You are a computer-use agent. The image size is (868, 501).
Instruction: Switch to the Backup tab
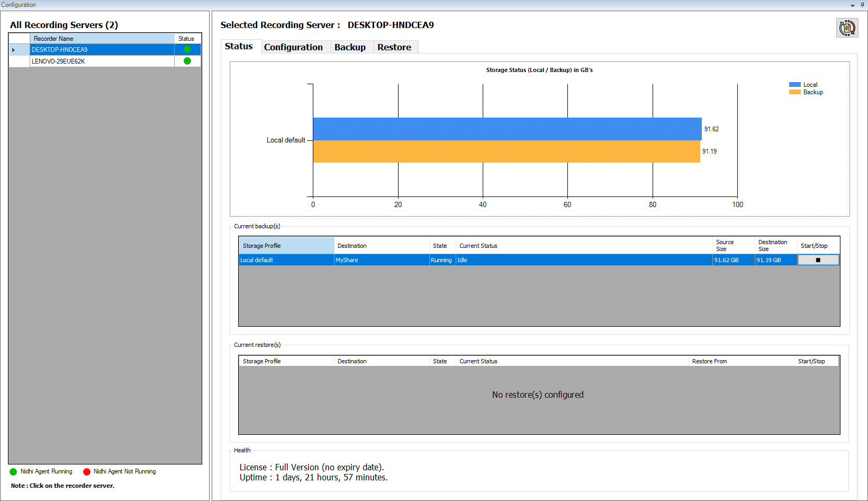[350, 47]
